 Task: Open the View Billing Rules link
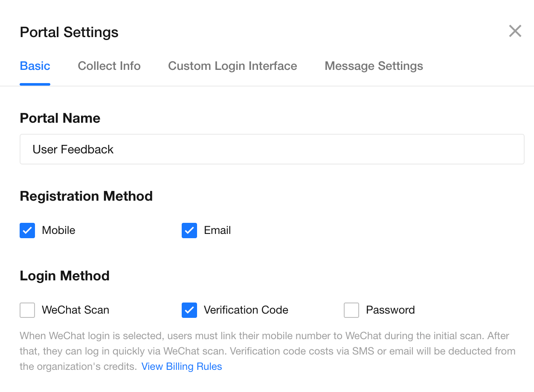point(182,367)
